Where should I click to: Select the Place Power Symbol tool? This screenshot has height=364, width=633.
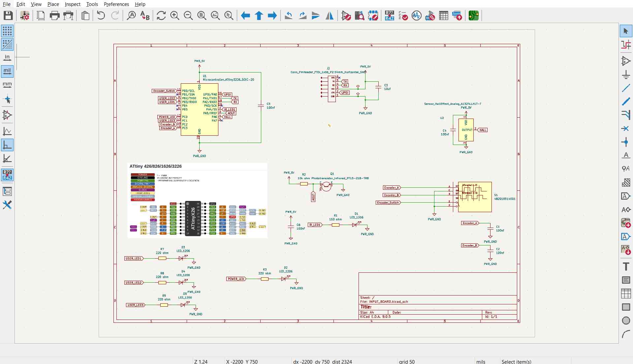pos(626,75)
